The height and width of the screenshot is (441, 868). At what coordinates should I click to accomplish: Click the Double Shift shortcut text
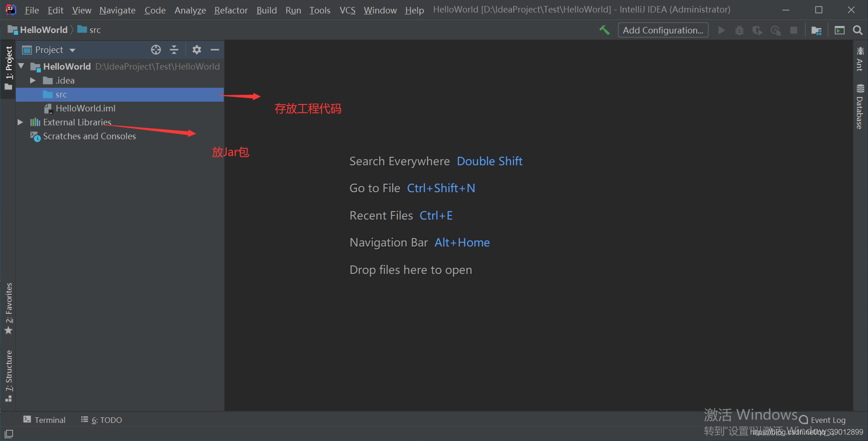point(490,161)
